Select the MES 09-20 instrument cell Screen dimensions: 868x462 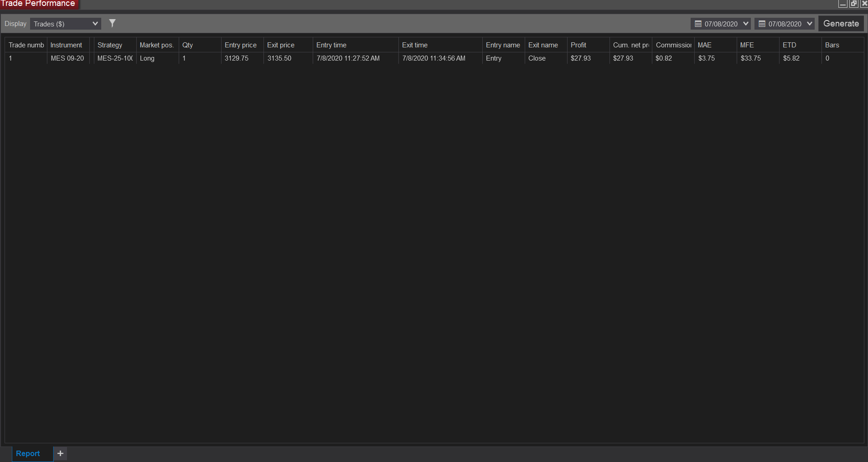68,58
